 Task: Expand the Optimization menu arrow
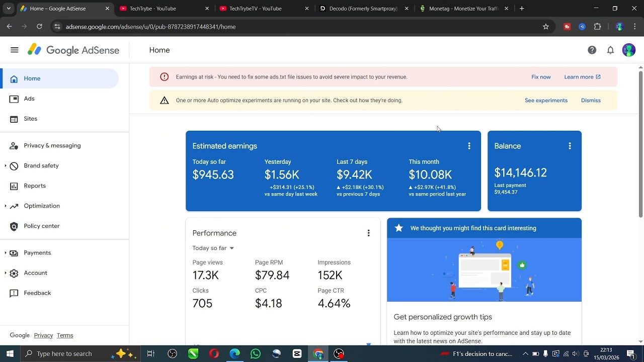(x=6, y=206)
